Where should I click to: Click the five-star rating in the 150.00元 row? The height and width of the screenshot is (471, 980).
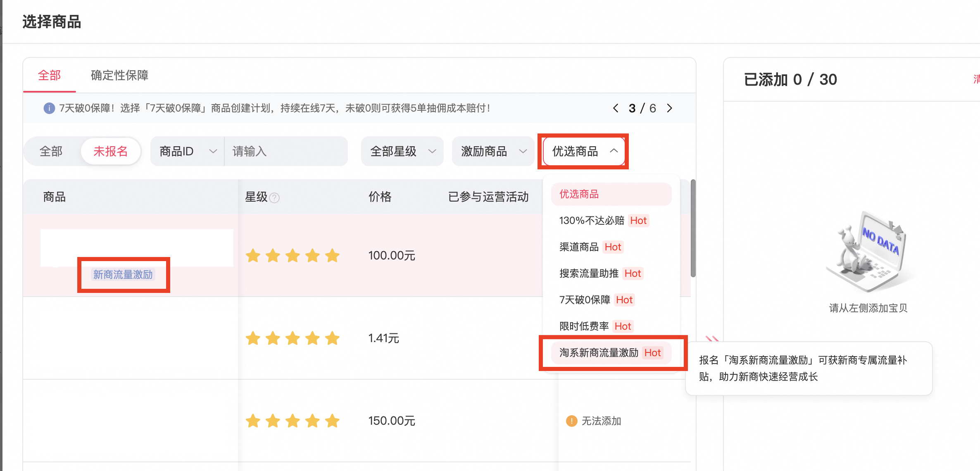[x=293, y=421]
